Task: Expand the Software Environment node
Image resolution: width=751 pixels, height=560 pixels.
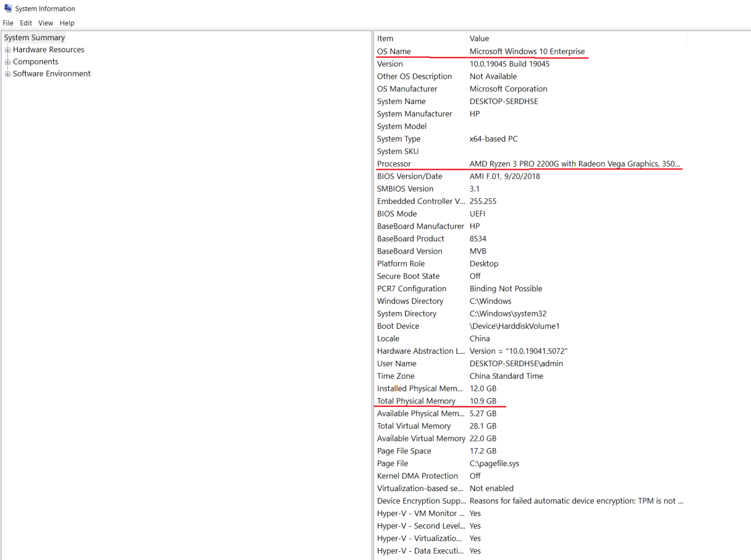Action: (x=7, y=74)
